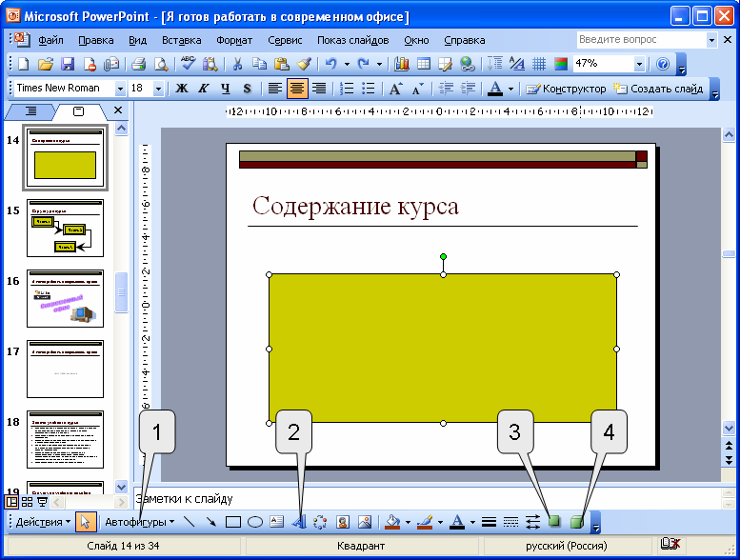
Task: Choose arrow style from the drawing toolbar
Action: tap(532, 522)
